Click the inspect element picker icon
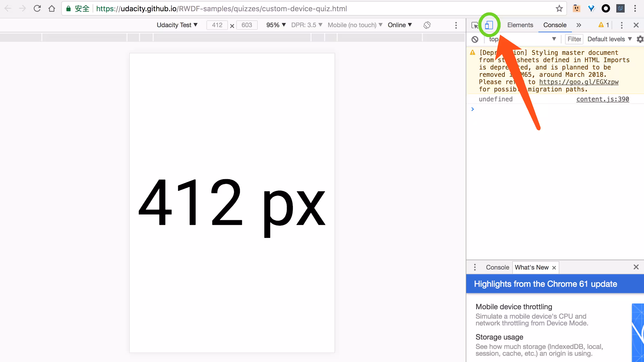 tap(475, 25)
